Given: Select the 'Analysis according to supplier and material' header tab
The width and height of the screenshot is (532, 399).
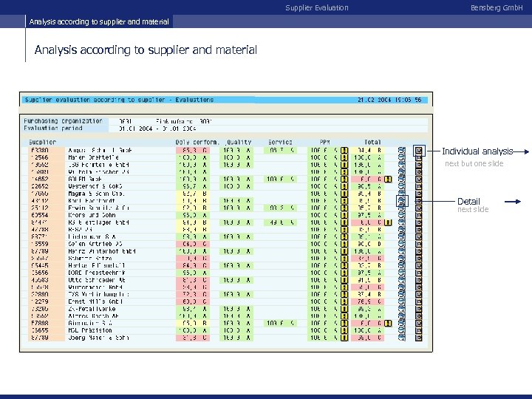Looking at the screenshot, I should click(99, 21).
